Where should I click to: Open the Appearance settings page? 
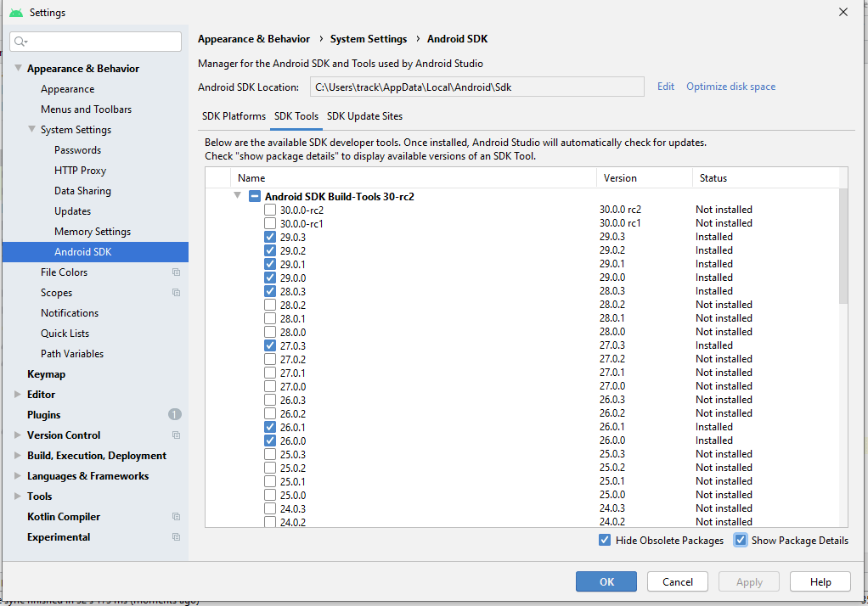tap(68, 89)
